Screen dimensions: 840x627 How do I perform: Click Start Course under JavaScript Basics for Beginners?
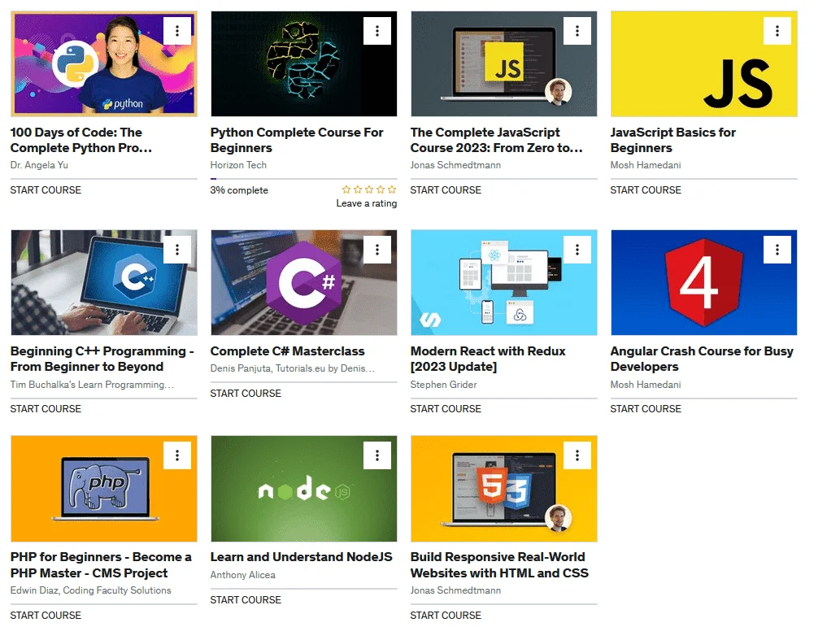(646, 190)
